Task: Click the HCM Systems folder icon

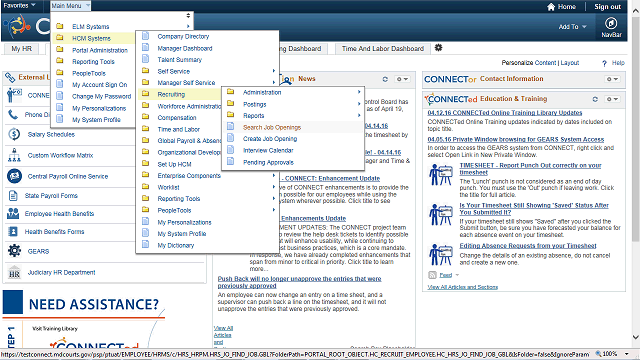Action: tap(60, 38)
